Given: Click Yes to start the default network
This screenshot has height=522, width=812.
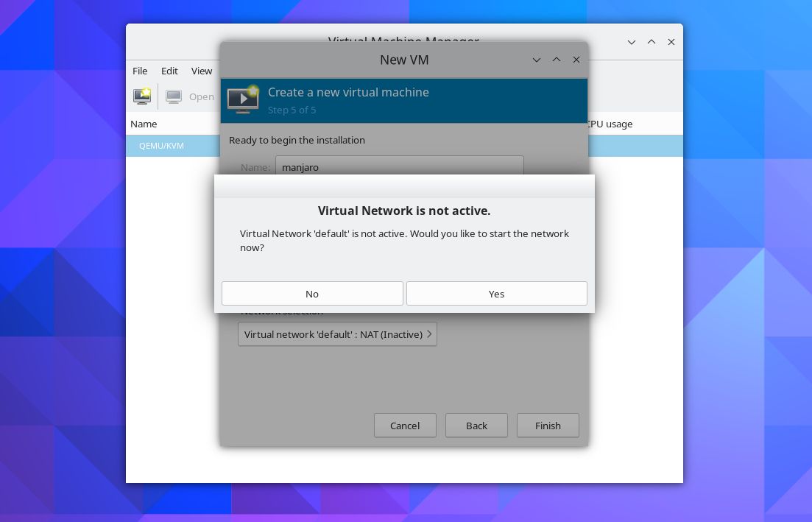Looking at the screenshot, I should pyautogui.click(x=496, y=293).
